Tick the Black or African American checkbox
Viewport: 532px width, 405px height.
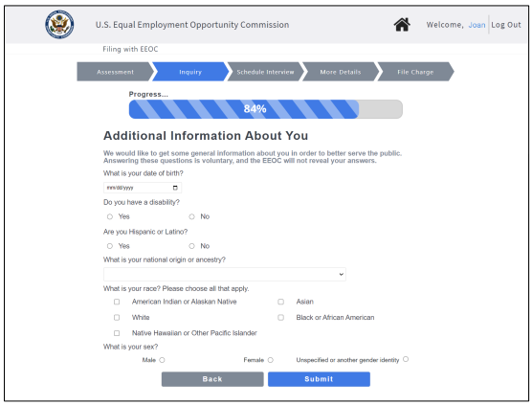(x=280, y=318)
